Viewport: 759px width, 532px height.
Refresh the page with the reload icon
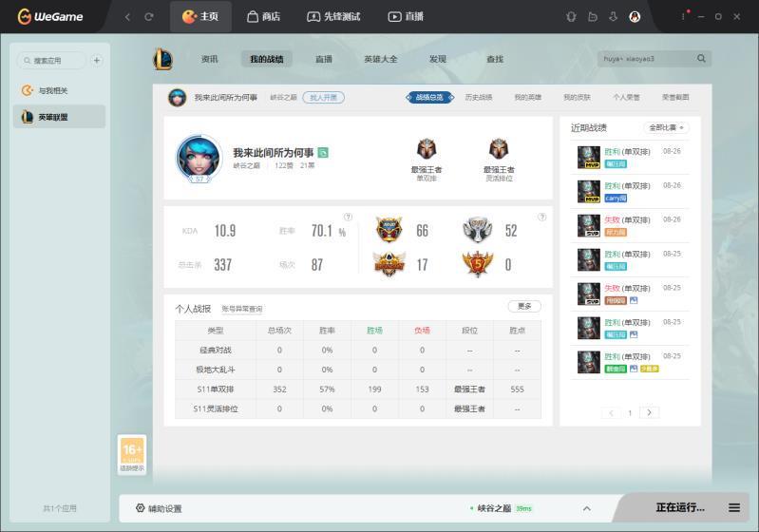pyautogui.click(x=149, y=17)
